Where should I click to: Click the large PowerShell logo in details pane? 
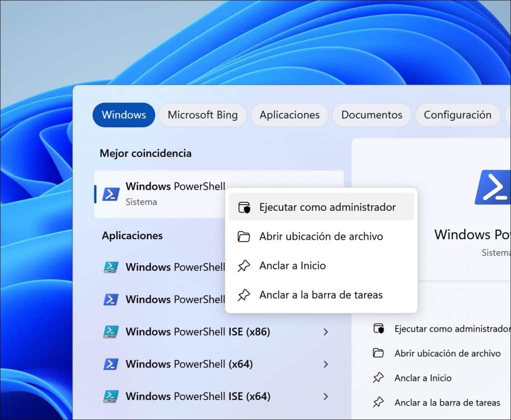pos(493,187)
